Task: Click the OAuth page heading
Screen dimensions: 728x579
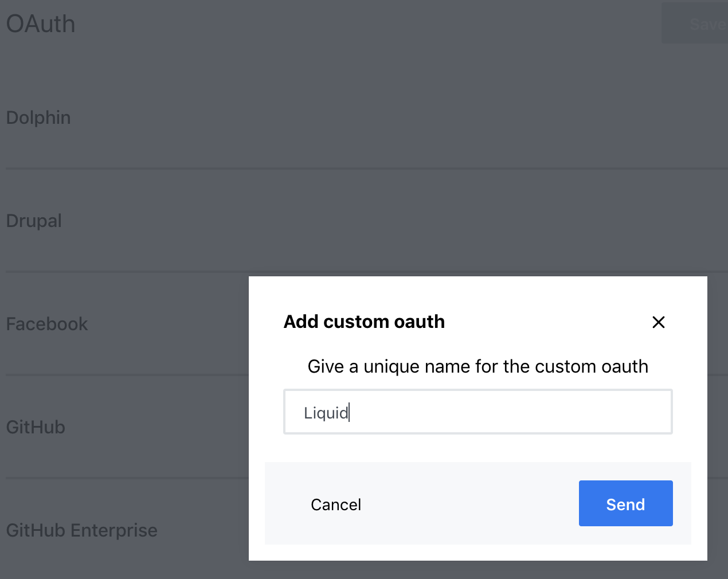Action: [40, 24]
